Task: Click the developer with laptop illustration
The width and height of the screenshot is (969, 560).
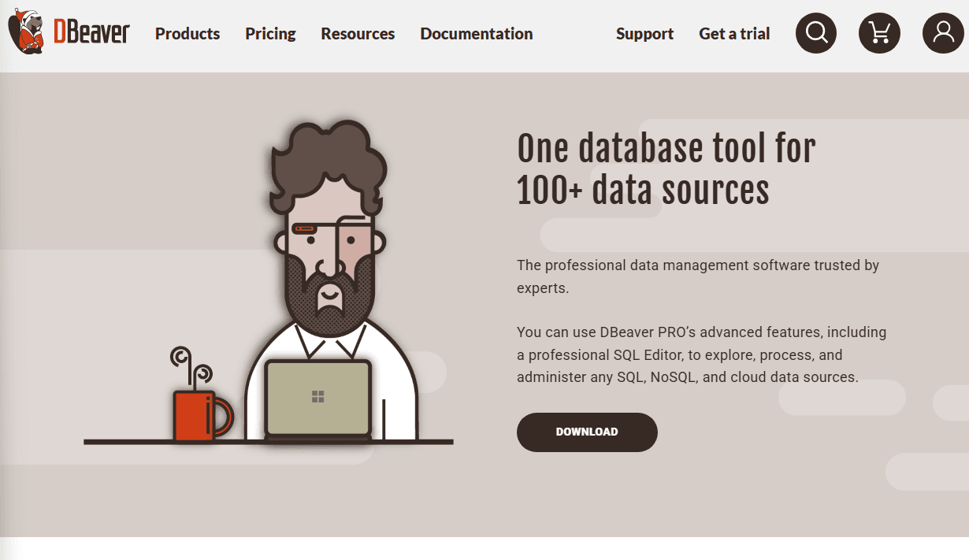Action: point(269,284)
